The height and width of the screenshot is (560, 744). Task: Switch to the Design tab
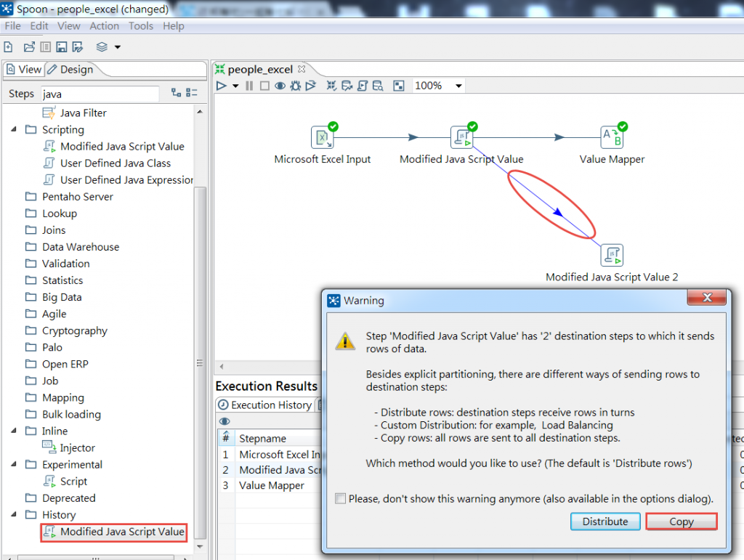coord(70,69)
